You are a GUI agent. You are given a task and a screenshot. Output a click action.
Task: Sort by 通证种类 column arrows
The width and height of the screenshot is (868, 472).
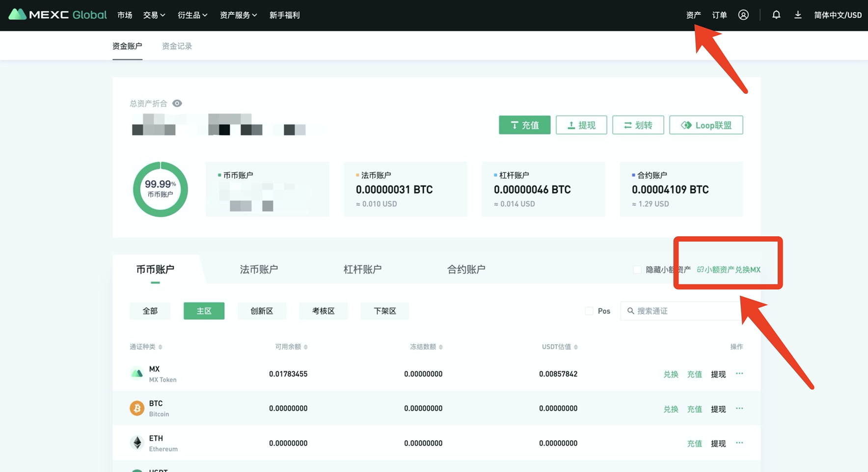160,347
